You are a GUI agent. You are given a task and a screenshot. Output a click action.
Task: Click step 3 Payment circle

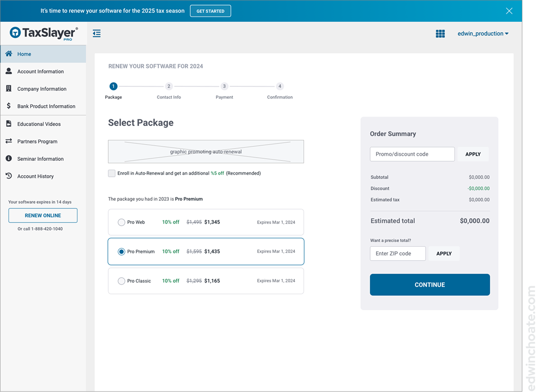tap(224, 86)
